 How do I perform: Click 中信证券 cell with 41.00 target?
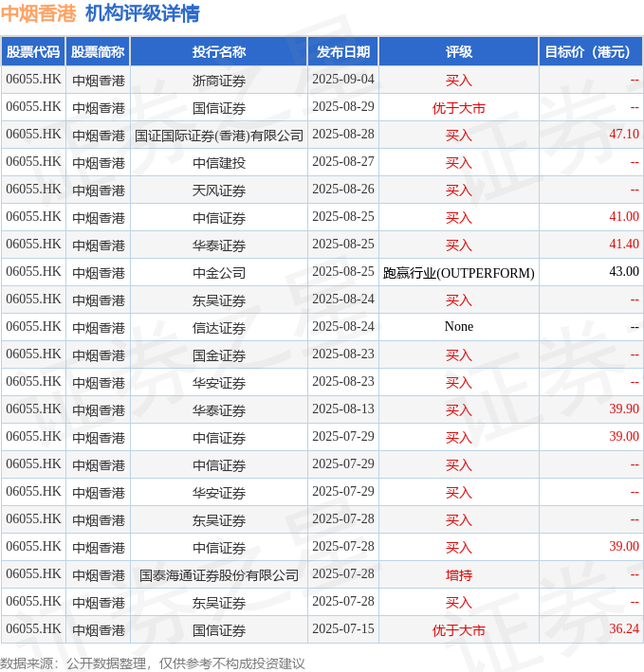tap(219, 217)
